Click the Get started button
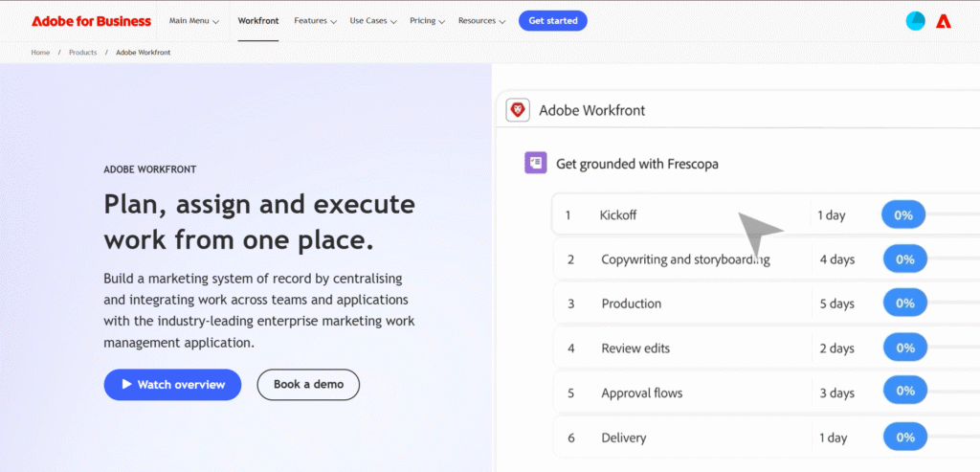The width and height of the screenshot is (980, 472). coord(553,21)
